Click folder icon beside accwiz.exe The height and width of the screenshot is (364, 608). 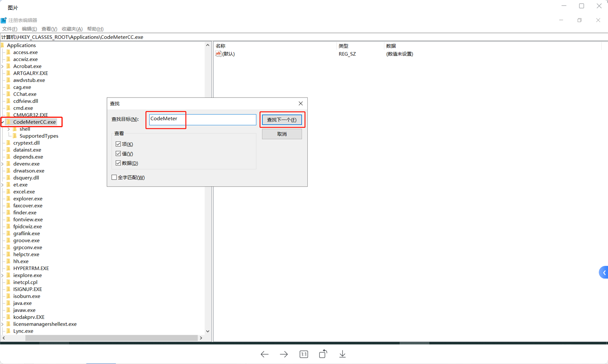[9, 59]
